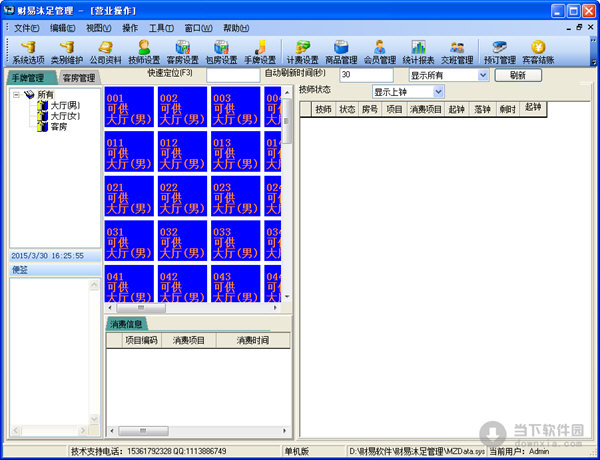Image resolution: width=600 pixels, height=460 pixels.
Task: Click the 宾客结账 checkout icon
Action: pos(538,51)
